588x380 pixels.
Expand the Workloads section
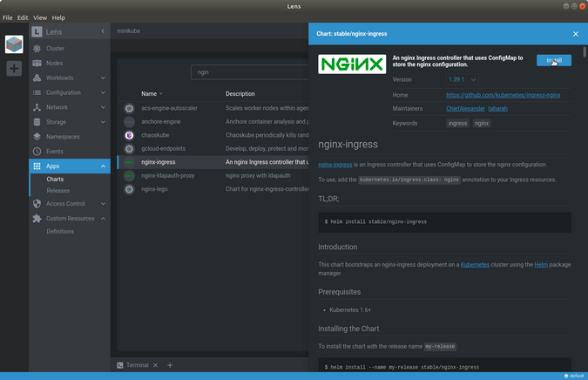click(103, 78)
